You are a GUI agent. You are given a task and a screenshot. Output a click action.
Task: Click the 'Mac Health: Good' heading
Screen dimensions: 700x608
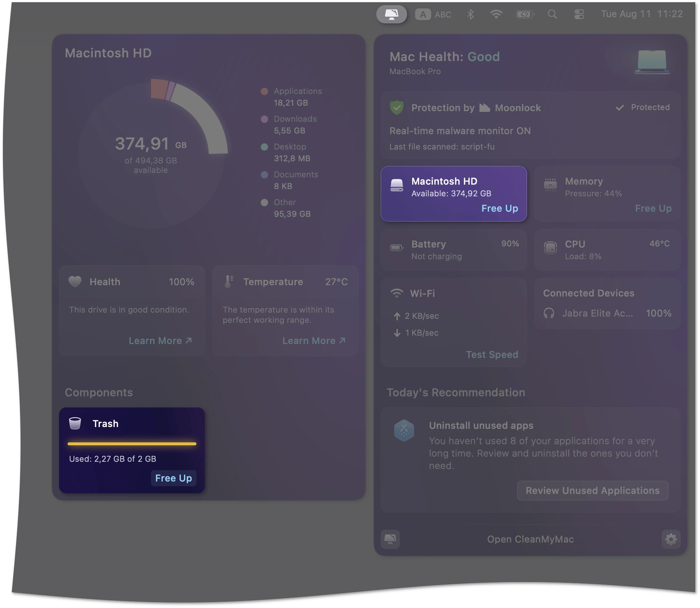(444, 57)
